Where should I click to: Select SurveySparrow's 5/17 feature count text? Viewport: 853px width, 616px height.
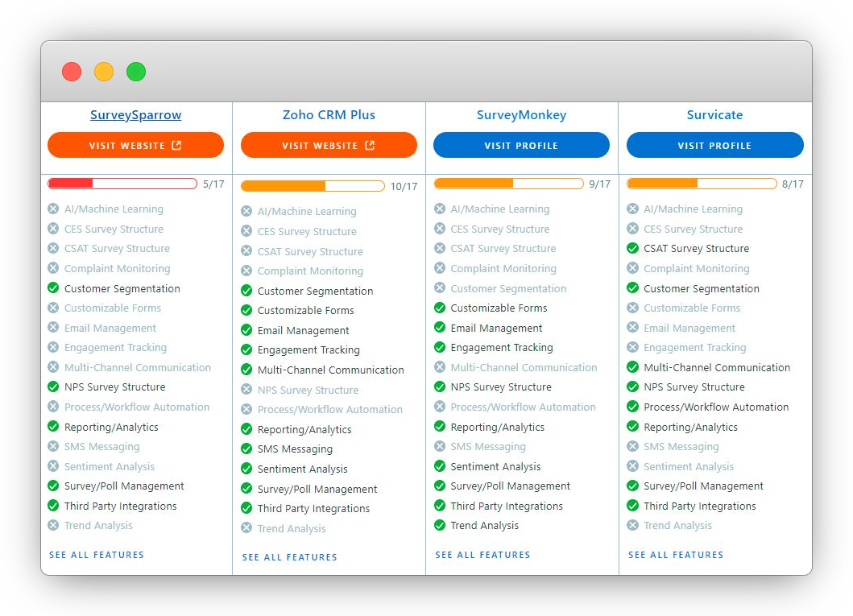tap(213, 184)
